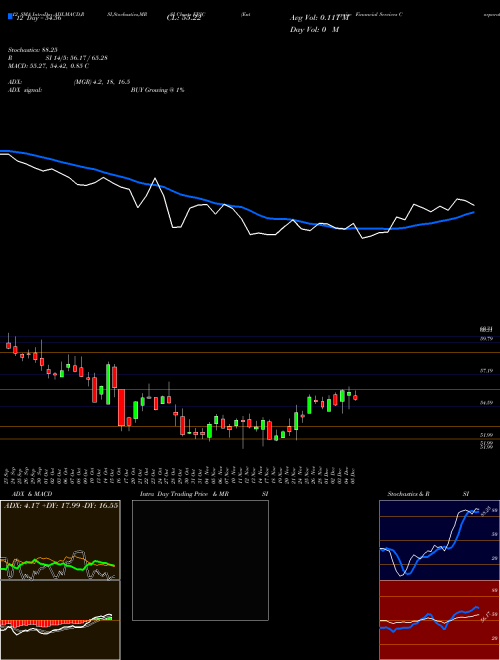Click the red RSI chart panel
Viewport: 500px width, 660px height.
pyautogui.click(x=439, y=620)
